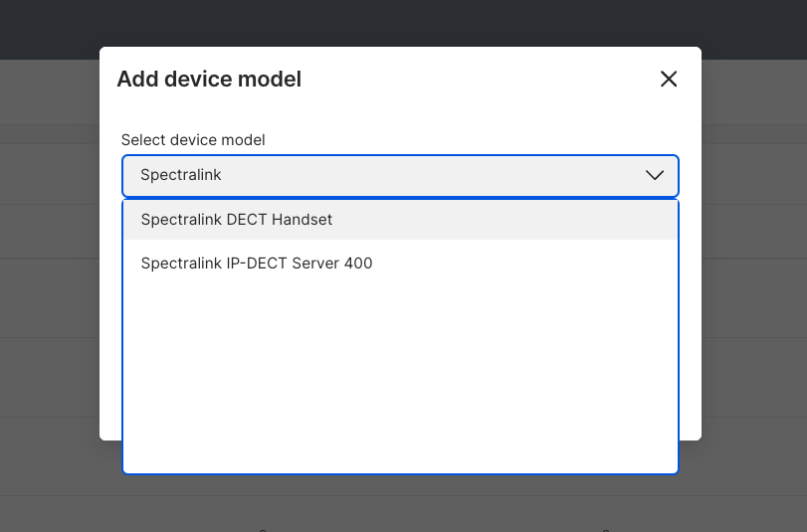This screenshot has height=532, width=807.
Task: Click blank white area beside dialog title
Action: [479, 80]
